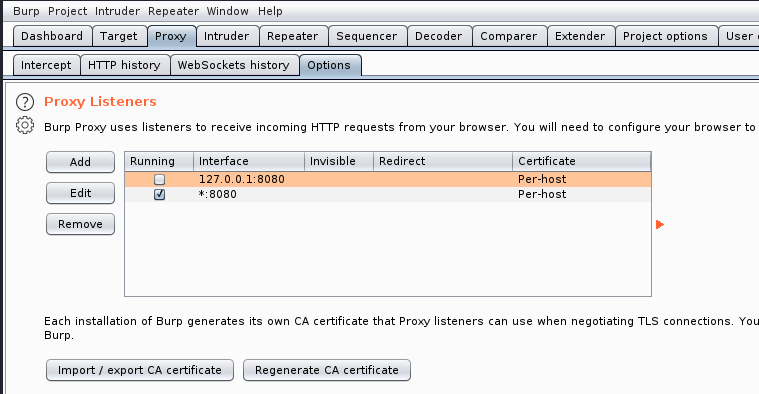This screenshot has height=394, width=759.
Task: Switch to the Extender tab
Action: pos(580,36)
